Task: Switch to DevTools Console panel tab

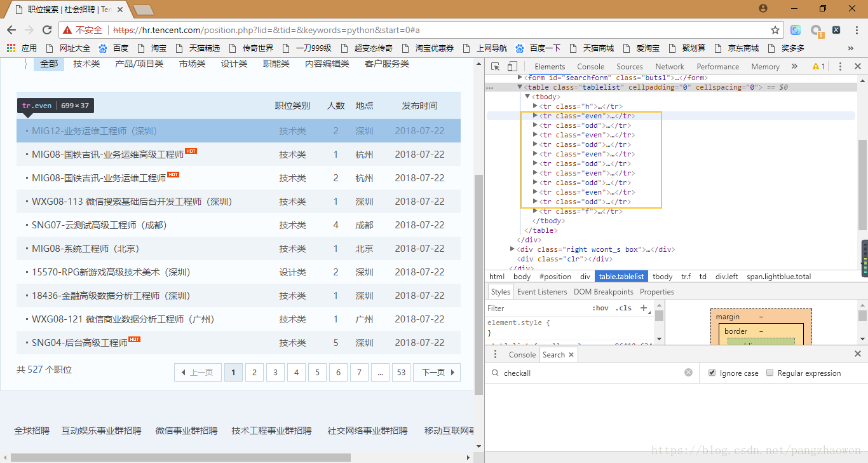Action: click(590, 66)
